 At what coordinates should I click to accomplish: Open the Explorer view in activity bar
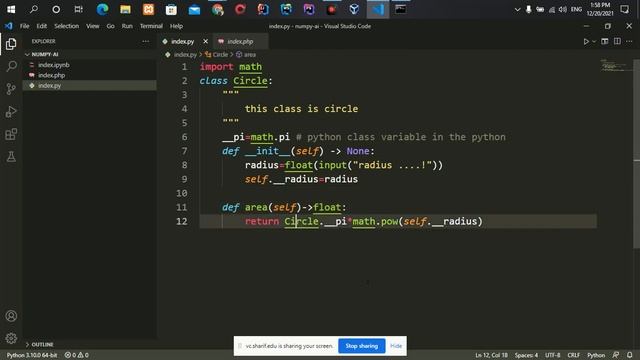pos(11,44)
